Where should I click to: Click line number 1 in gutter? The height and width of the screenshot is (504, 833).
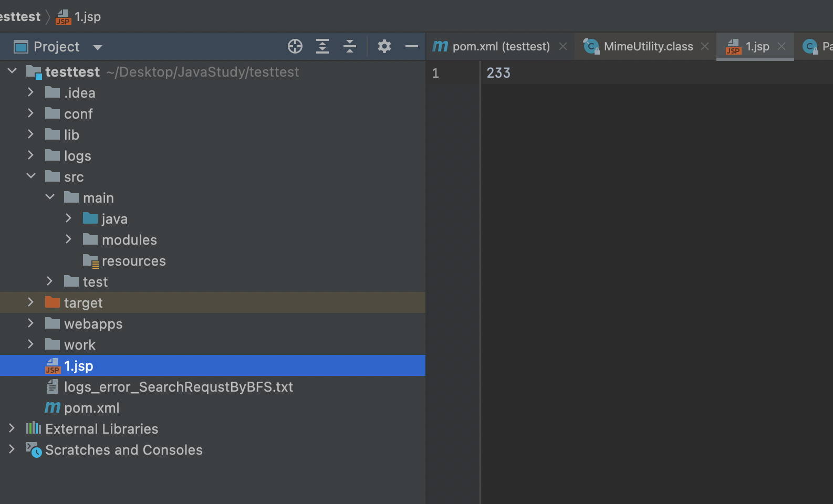[x=435, y=73]
